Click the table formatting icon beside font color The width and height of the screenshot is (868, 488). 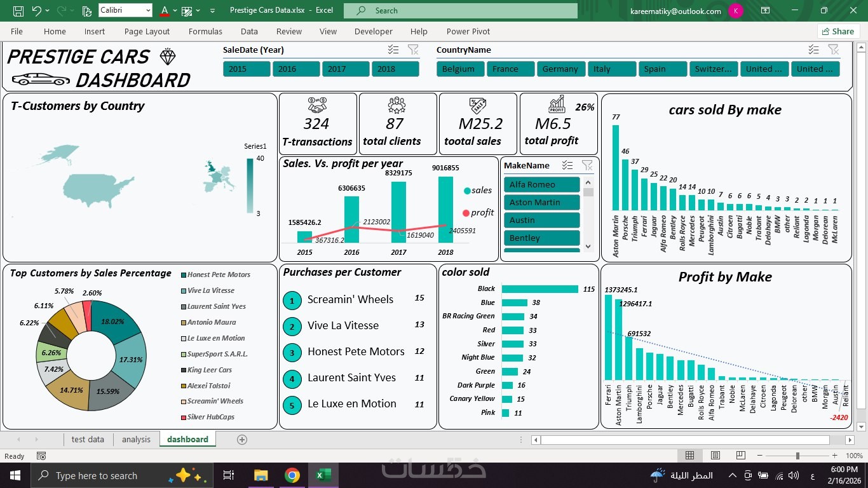tap(187, 11)
